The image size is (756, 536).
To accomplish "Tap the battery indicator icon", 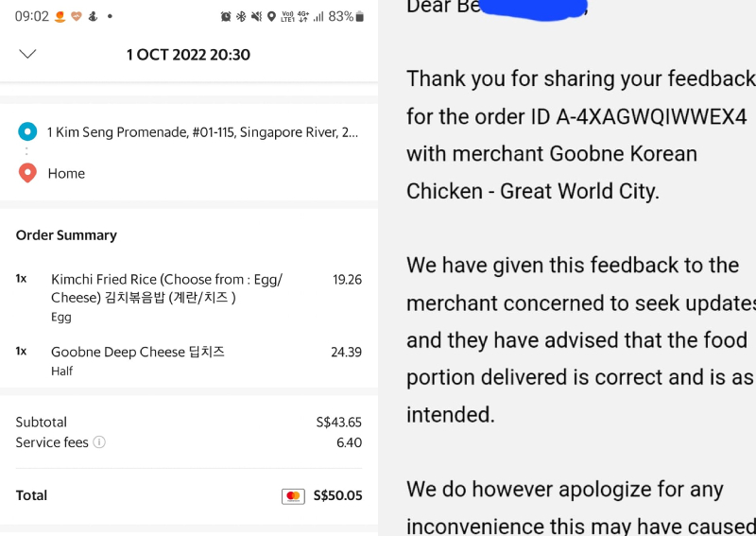I will pyautogui.click(x=360, y=17).
